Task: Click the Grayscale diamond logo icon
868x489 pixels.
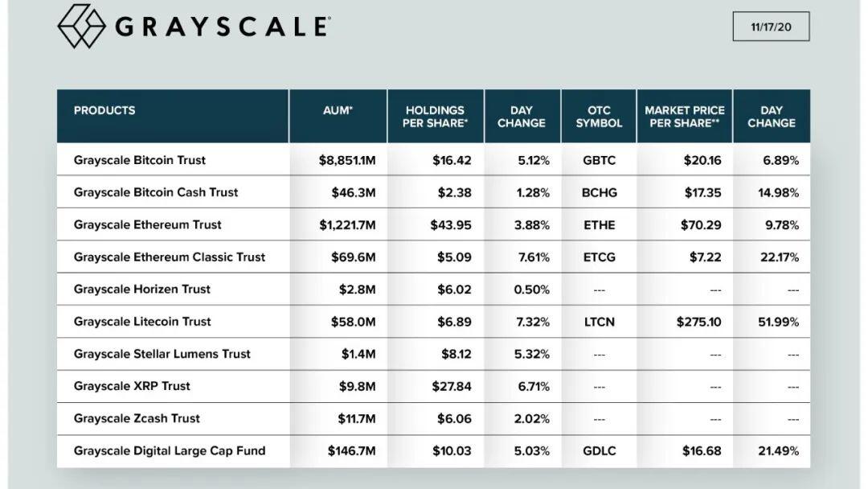Action: (81, 26)
